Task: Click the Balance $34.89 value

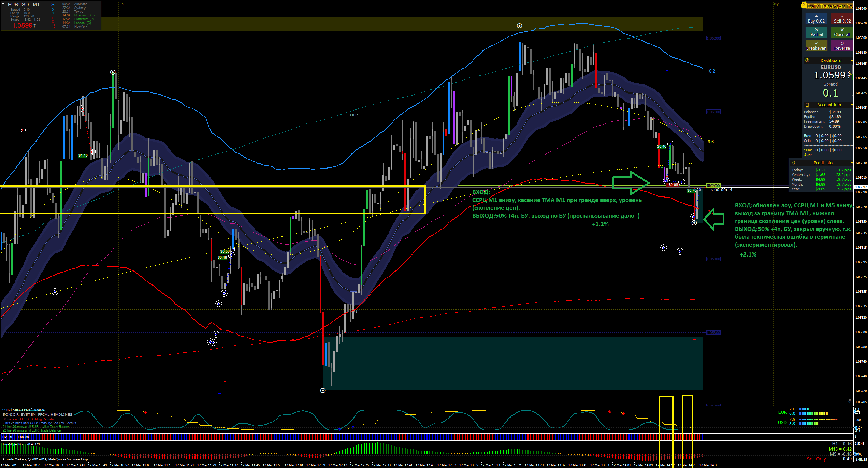Action: click(x=835, y=112)
